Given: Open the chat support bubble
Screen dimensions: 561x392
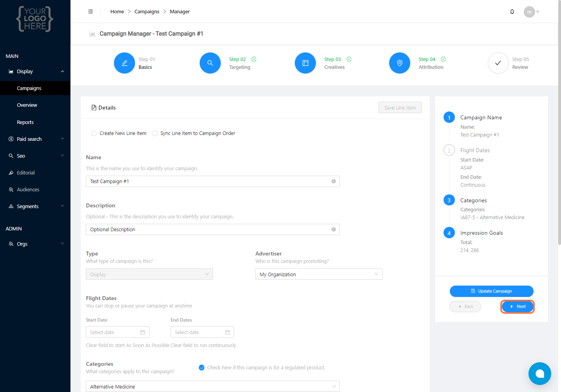Looking at the screenshot, I should (540, 374).
